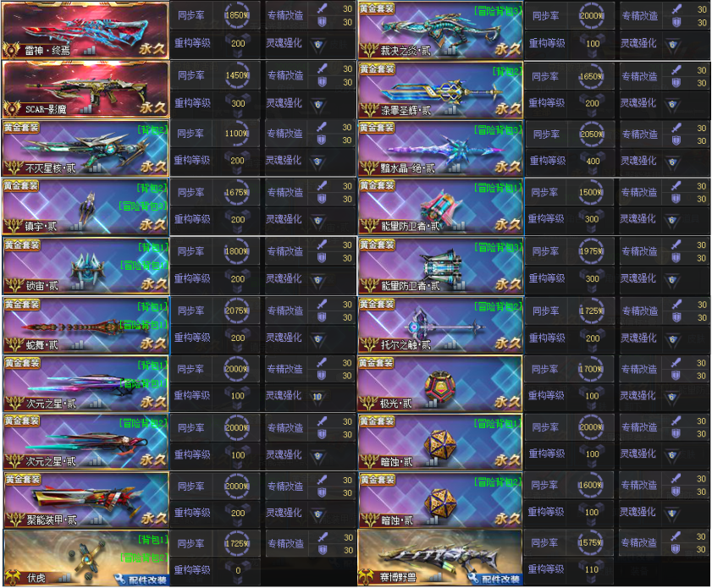The width and height of the screenshot is (712, 588).
Task: Click the SCAR-影魔 rifle image
Action: pos(86,89)
